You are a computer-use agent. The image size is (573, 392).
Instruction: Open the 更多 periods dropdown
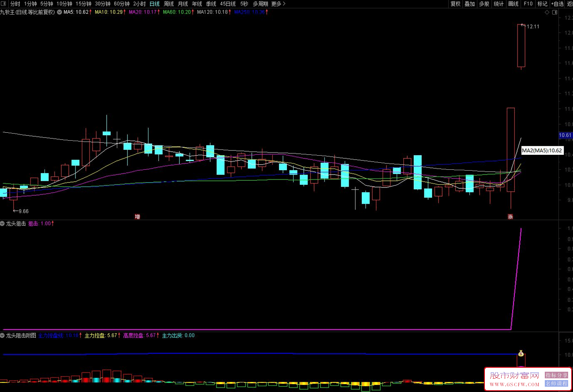click(278, 4)
